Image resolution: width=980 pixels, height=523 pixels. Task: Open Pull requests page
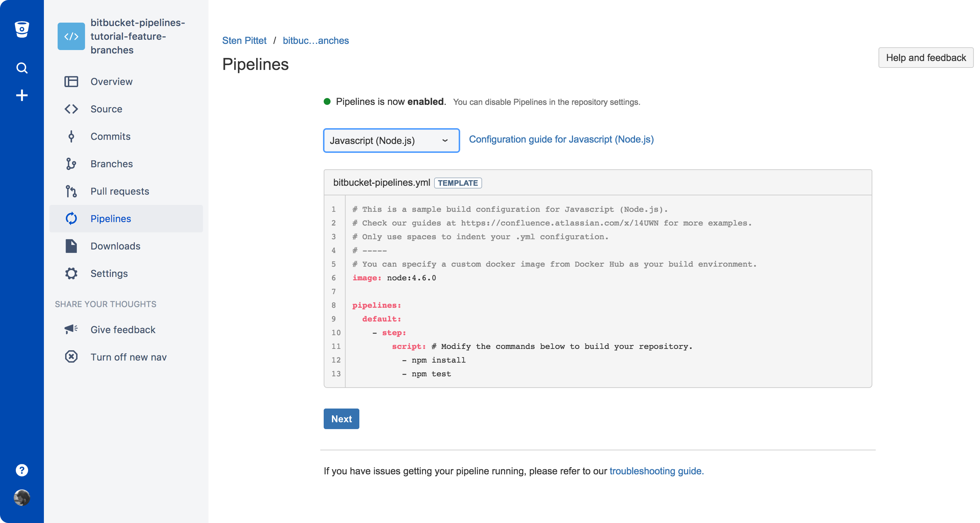119,191
